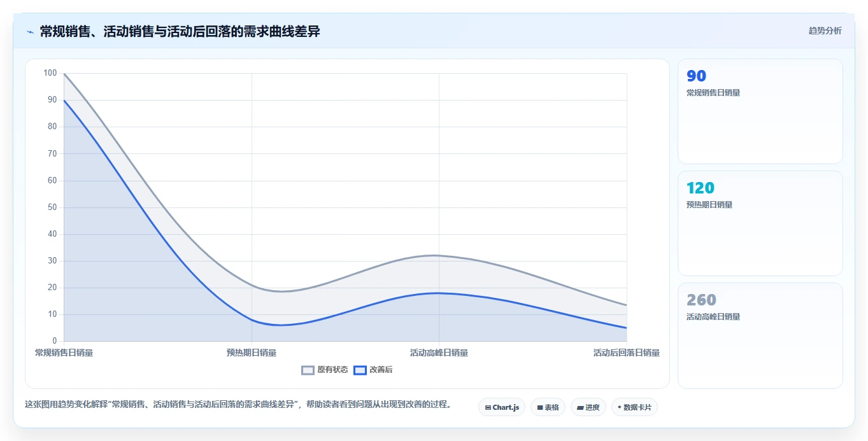Image resolution: width=868 pixels, height=441 pixels.
Task: Select the Chart.js tag button
Action: (502, 407)
